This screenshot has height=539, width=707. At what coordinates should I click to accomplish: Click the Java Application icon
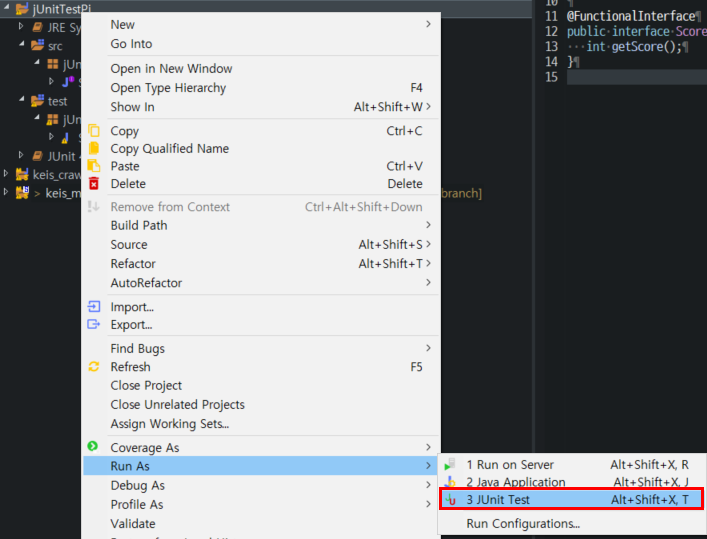point(451,482)
